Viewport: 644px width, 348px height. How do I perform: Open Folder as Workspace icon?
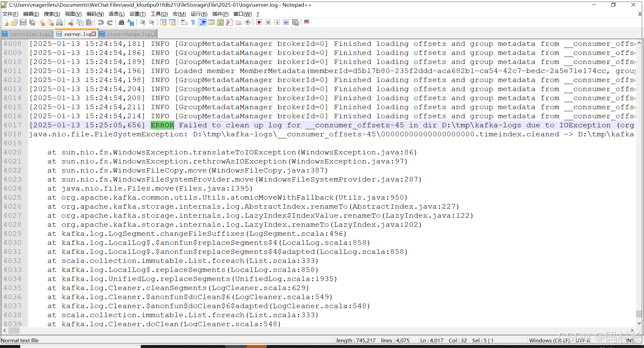[x=238, y=22]
